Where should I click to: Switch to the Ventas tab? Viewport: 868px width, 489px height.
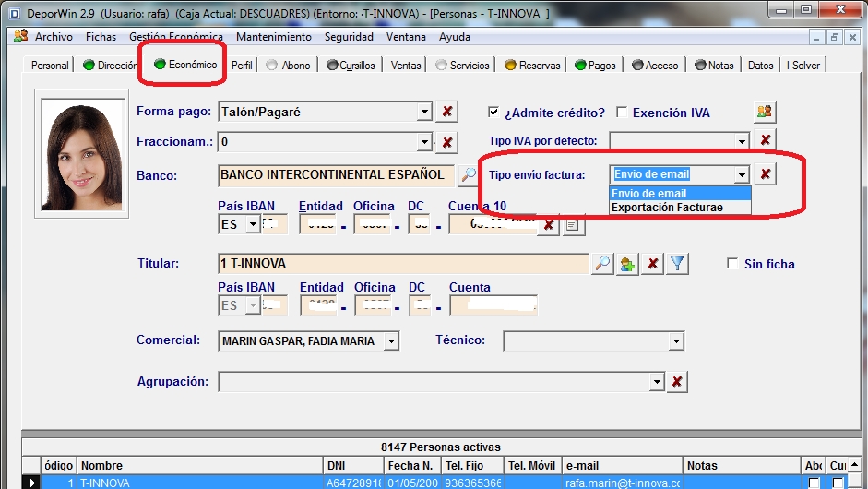(x=406, y=66)
